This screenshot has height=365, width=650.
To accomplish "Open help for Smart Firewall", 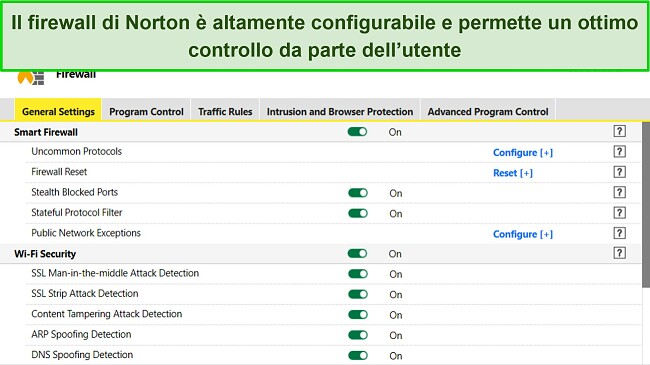I will (619, 131).
